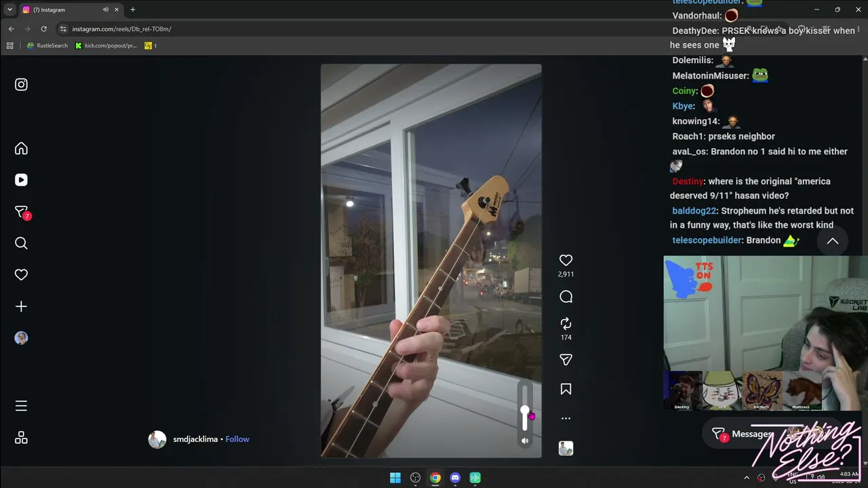Open Discord from the taskbar
Screen dimensions: 868x488
(x=455, y=478)
